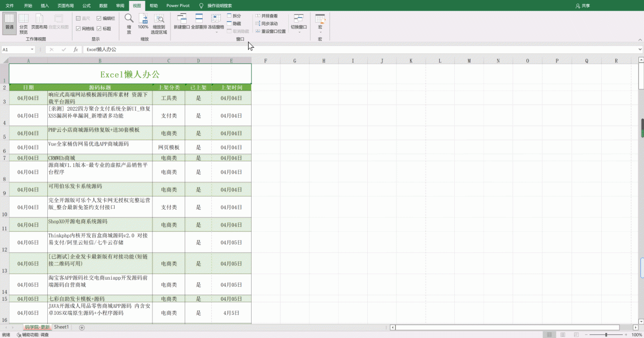Open the 公式 formulas ribbon tab
The image size is (644, 338).
click(x=87, y=6)
